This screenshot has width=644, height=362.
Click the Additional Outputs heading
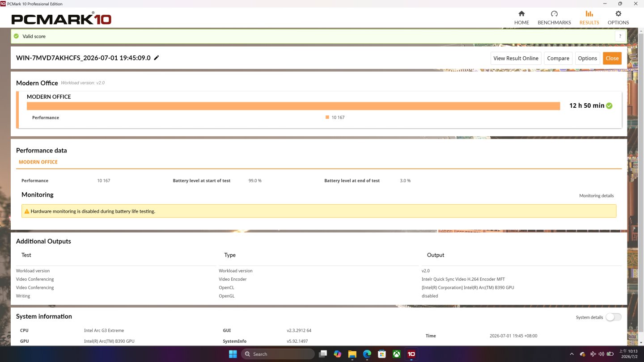pyautogui.click(x=43, y=241)
